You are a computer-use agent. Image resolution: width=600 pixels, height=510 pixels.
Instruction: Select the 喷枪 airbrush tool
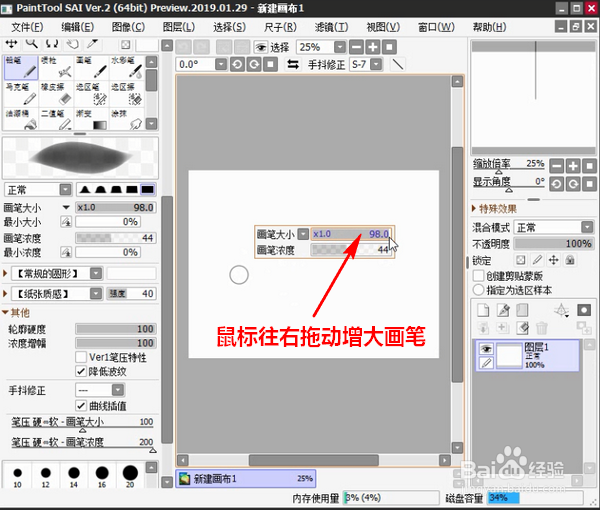(x=56, y=67)
